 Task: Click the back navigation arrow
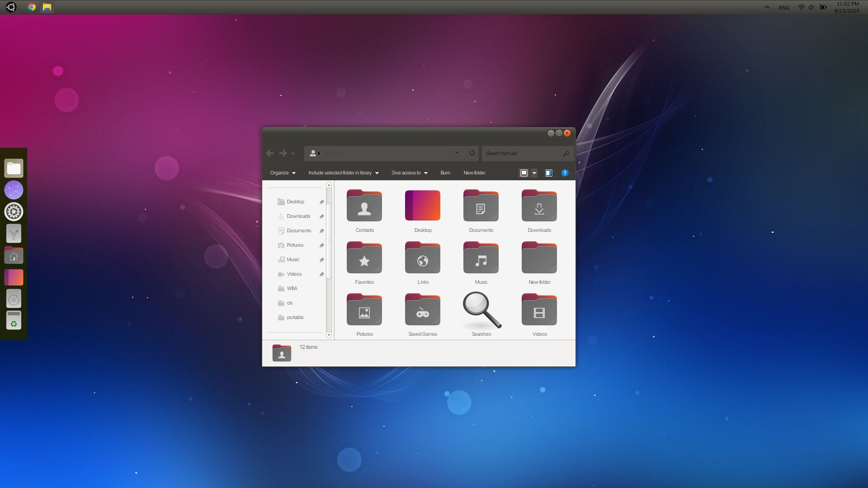pyautogui.click(x=270, y=154)
